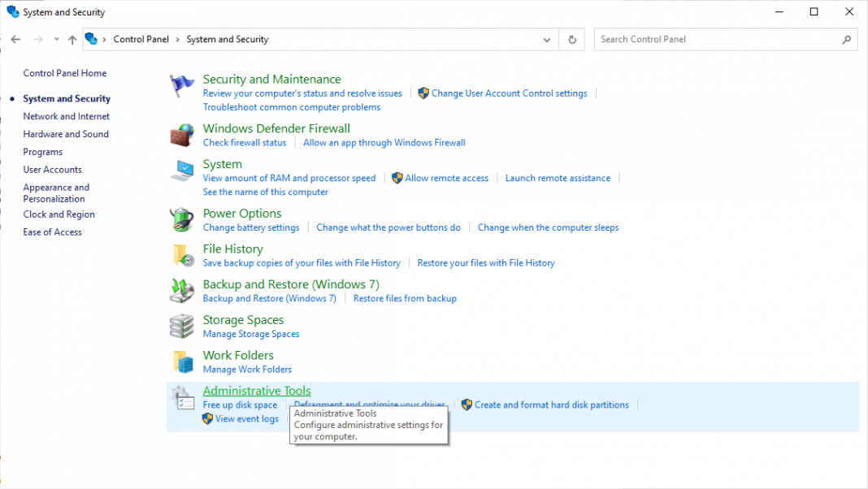Click the File History folder icon

click(182, 255)
